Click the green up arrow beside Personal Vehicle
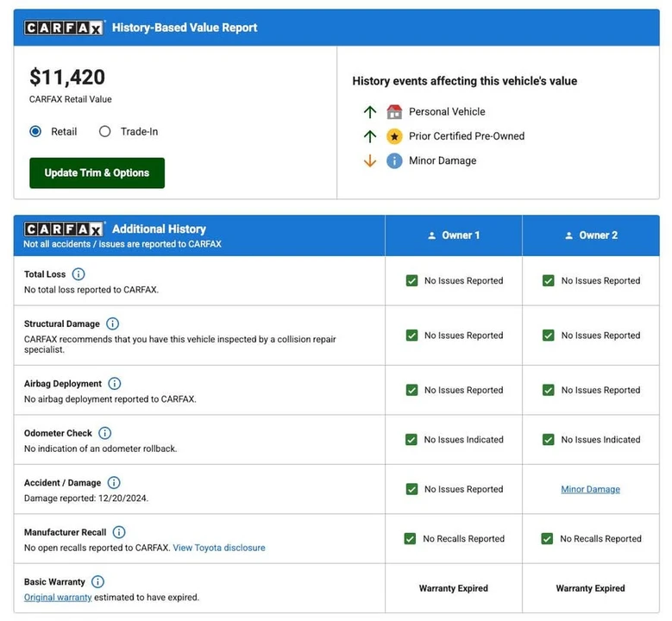 370,112
